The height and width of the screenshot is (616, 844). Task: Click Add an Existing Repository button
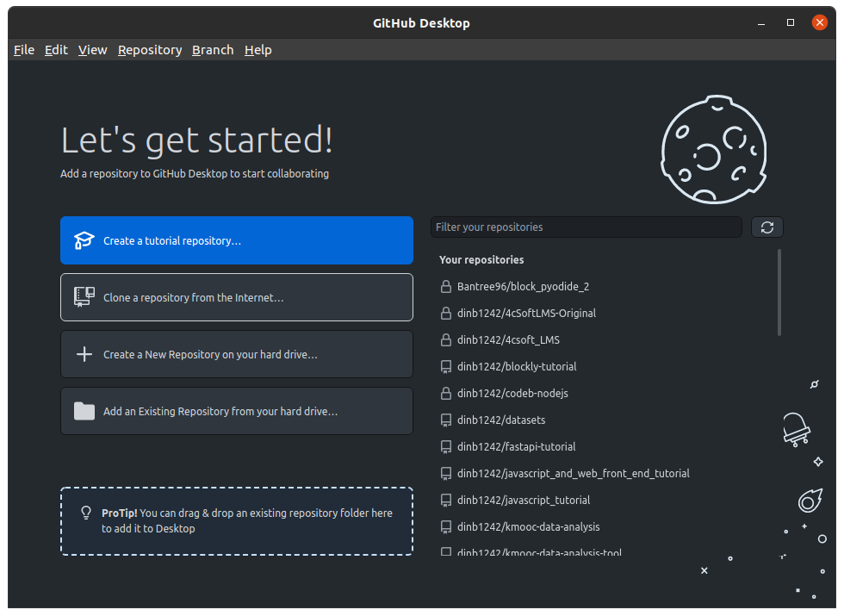[237, 411]
